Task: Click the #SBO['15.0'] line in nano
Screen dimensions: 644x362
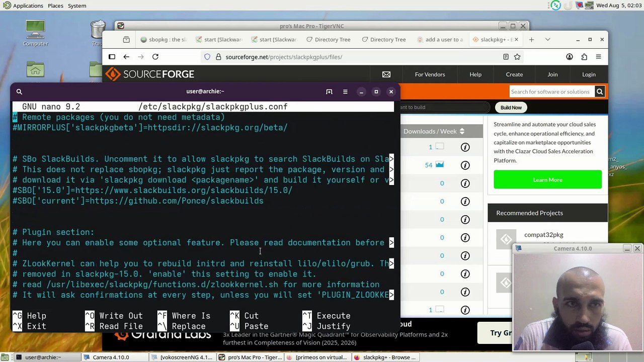Action: point(152,191)
